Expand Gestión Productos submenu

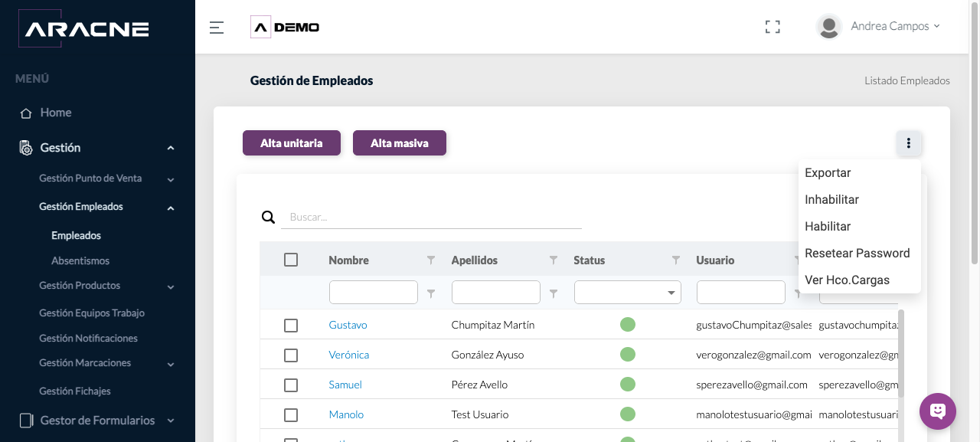[x=171, y=286]
